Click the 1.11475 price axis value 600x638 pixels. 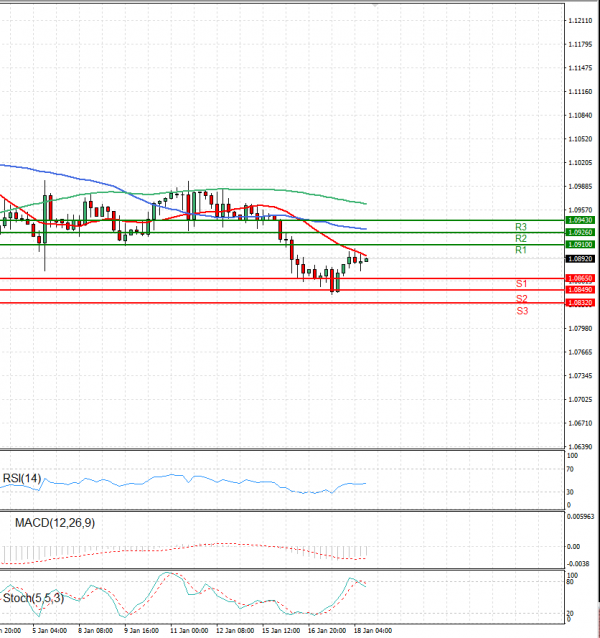point(580,68)
